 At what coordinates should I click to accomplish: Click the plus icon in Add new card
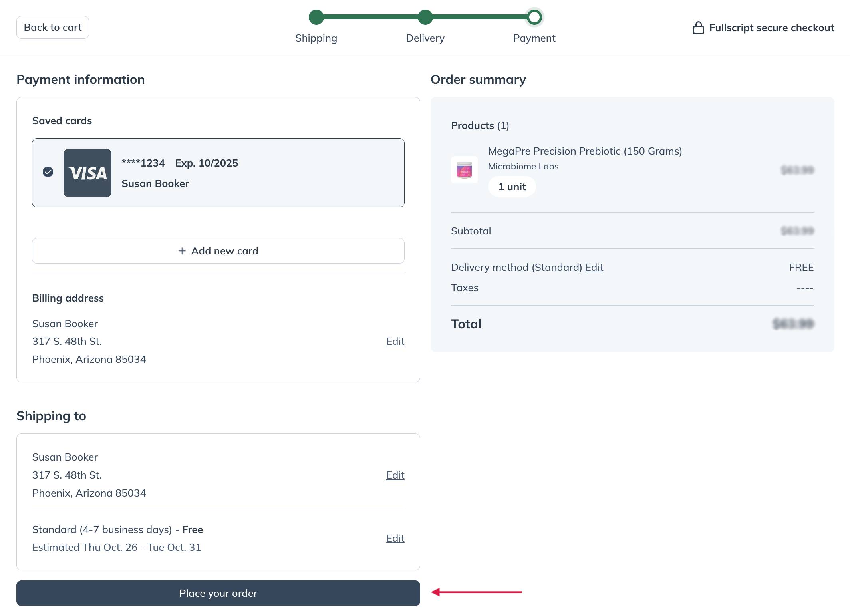(x=182, y=251)
